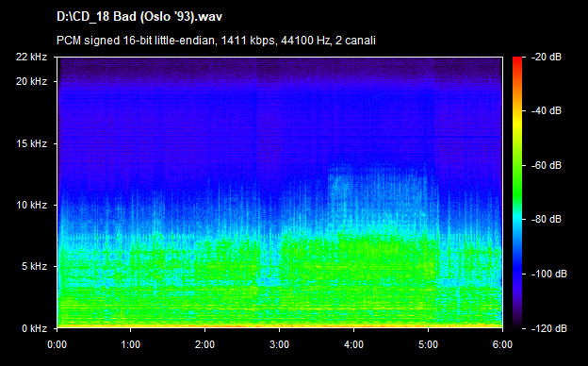Click the 6:00 time axis marker
The image size is (588, 366).
point(502,344)
